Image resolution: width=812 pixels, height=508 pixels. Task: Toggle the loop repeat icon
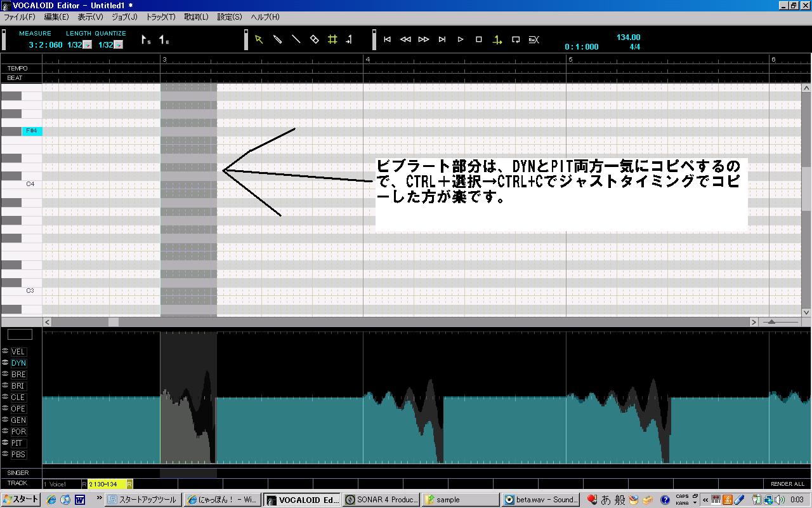tap(516, 39)
